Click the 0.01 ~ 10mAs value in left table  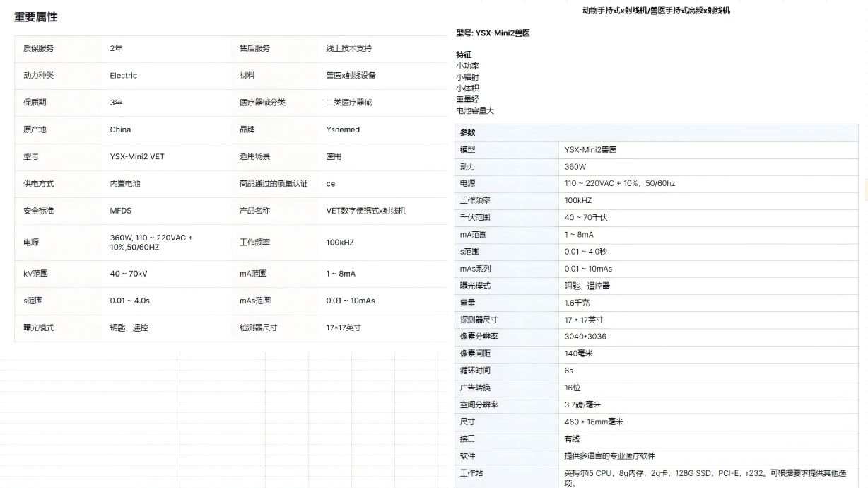[x=351, y=301]
